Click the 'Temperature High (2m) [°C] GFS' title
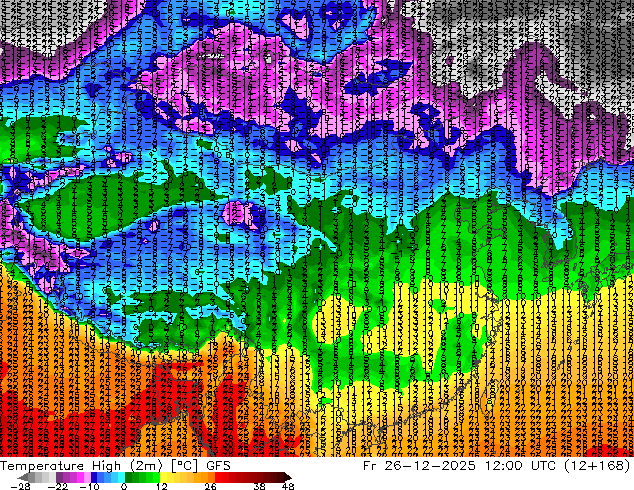634x490 pixels. coord(115,465)
